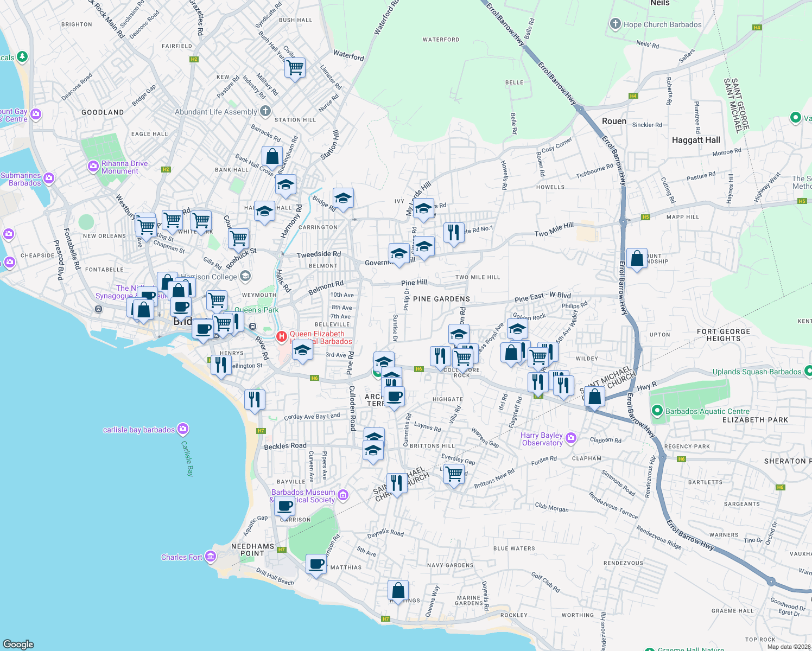Select the Rihanna Drive Monument marker
812x651 pixels.
coord(93,167)
